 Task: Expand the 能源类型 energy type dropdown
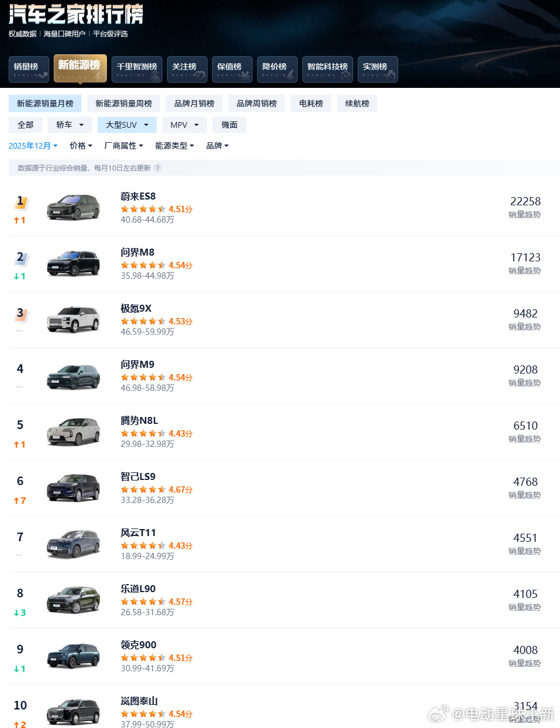[x=174, y=145]
